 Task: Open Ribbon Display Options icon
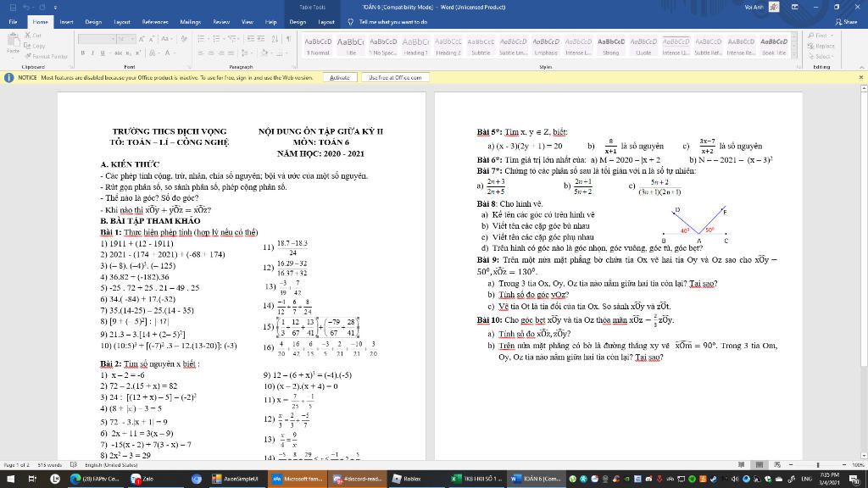click(x=795, y=7)
